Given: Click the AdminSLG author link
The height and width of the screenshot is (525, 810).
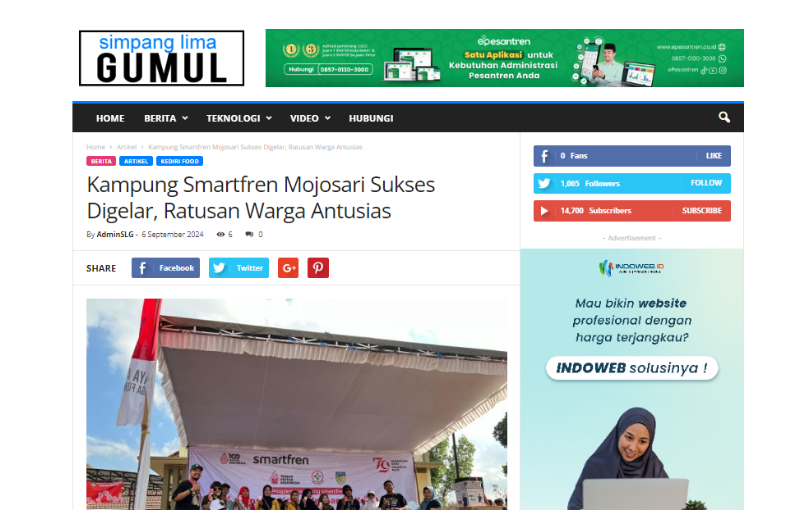Looking at the screenshot, I should (115, 235).
